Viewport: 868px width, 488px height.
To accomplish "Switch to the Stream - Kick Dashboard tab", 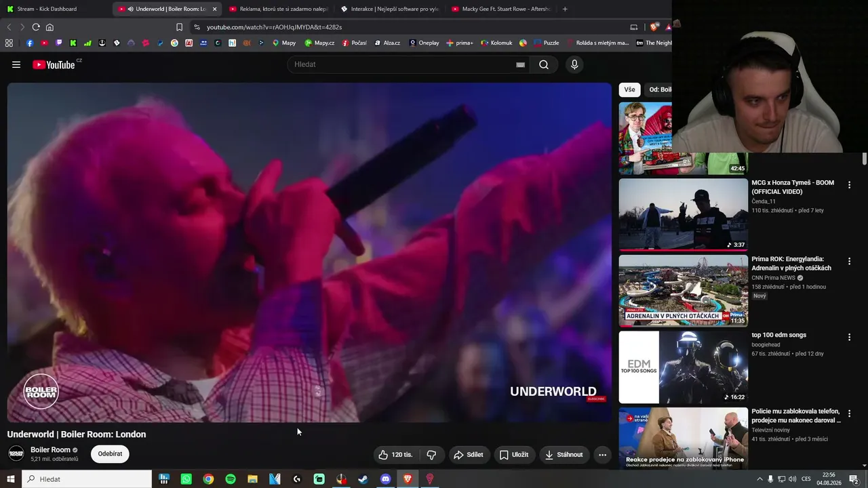I will point(56,9).
